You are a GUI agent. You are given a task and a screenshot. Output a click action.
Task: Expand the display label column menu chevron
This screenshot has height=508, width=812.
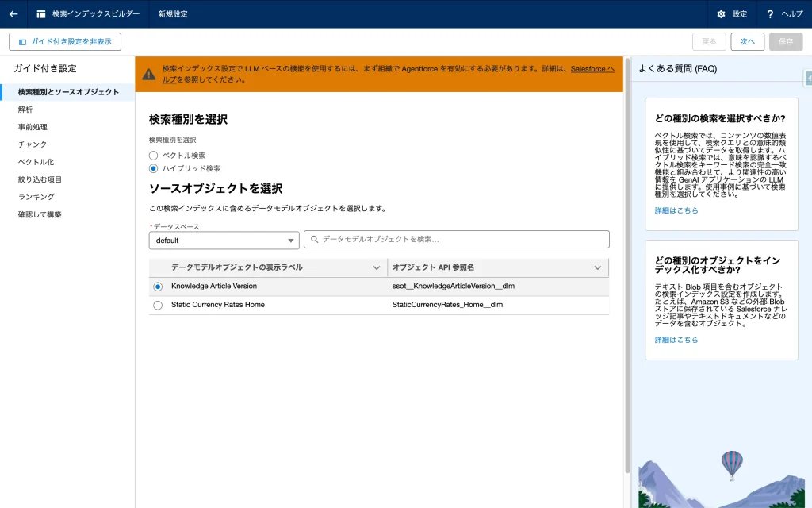point(377,267)
